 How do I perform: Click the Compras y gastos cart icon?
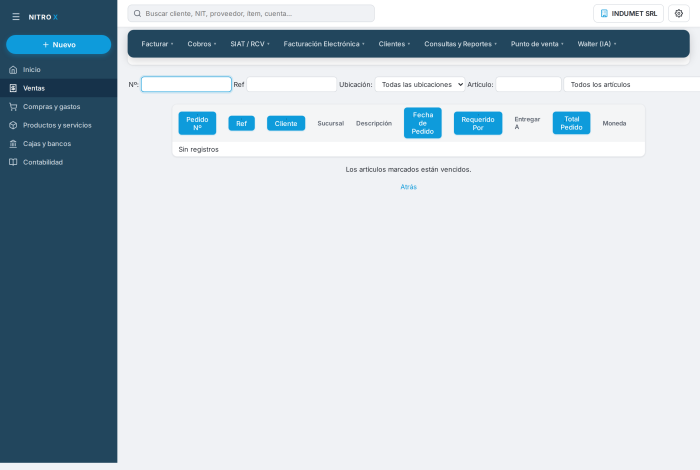[13, 107]
